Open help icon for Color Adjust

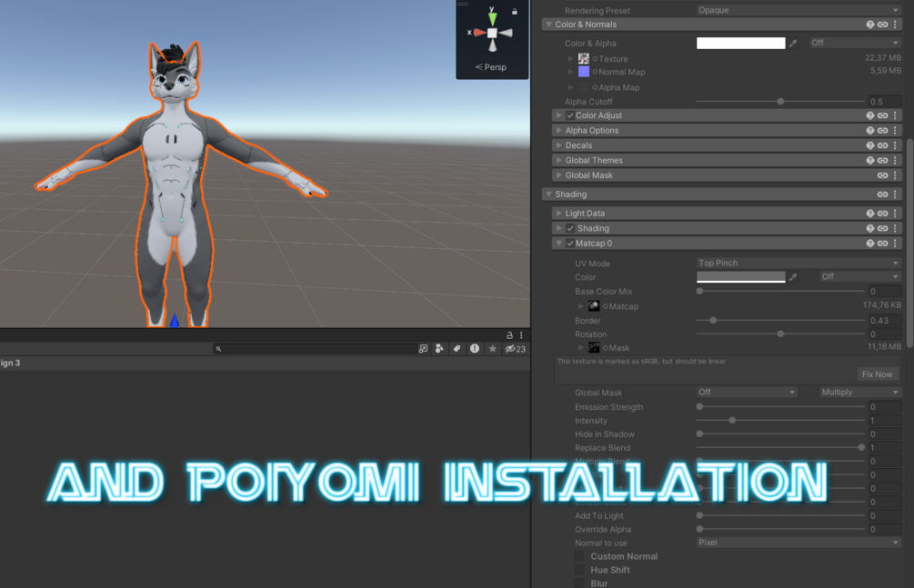[x=869, y=115]
